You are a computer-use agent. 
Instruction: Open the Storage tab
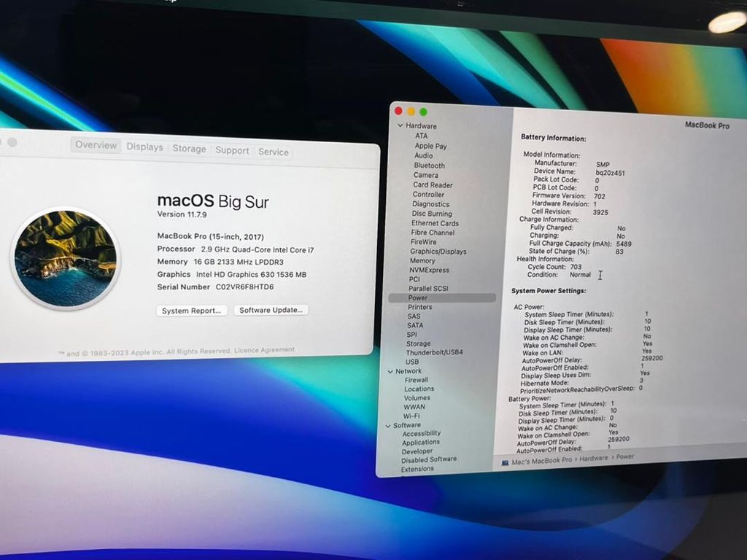point(189,149)
